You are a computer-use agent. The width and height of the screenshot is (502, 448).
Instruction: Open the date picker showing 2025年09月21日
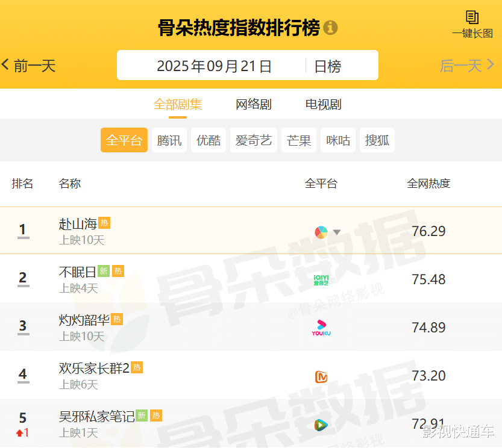(x=214, y=66)
